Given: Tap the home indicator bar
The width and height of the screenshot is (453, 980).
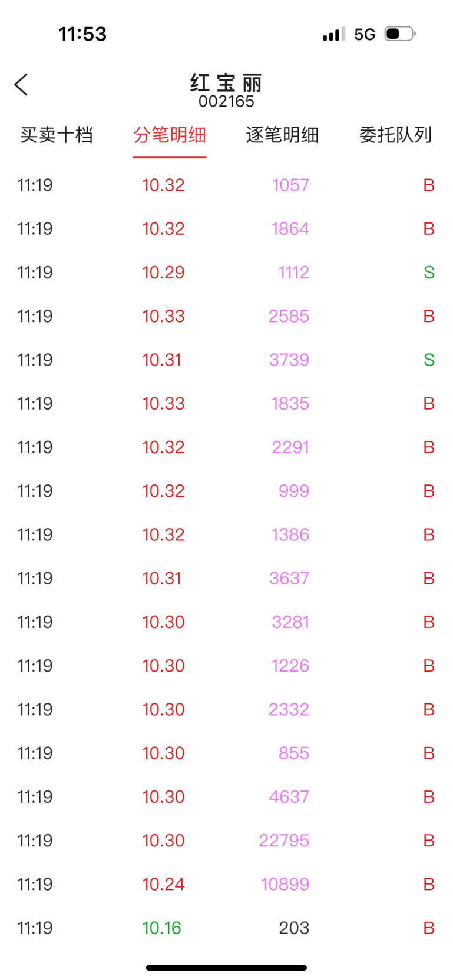Looking at the screenshot, I should pos(226,968).
